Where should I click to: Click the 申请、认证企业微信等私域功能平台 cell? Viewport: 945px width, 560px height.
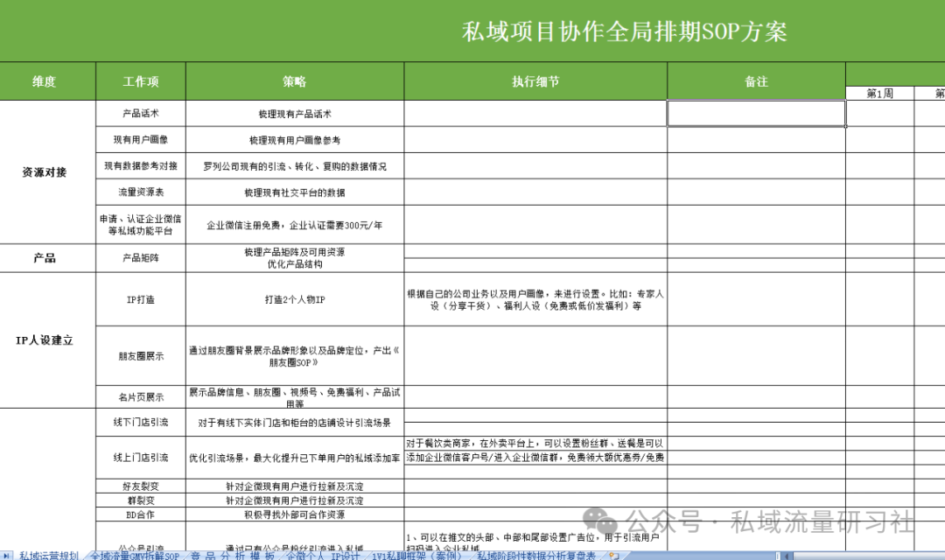pos(141,225)
